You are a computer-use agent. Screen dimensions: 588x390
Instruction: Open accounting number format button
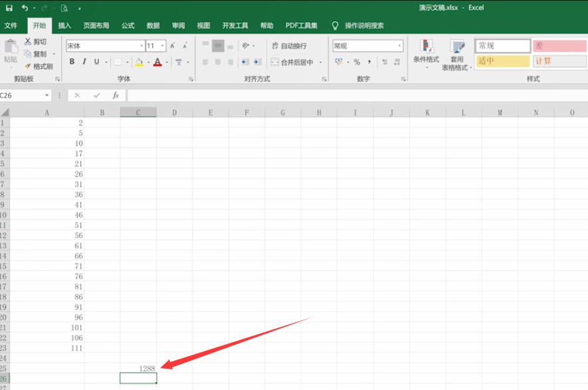click(x=339, y=62)
